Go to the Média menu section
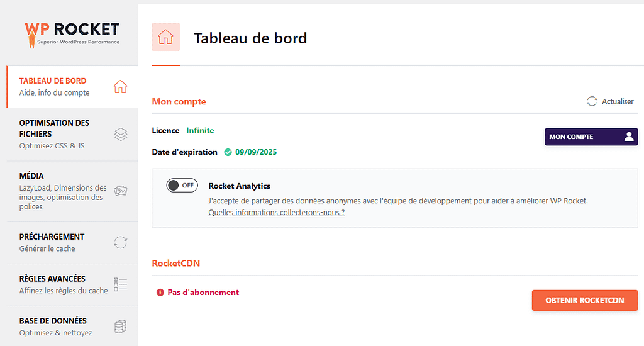The width and height of the screenshot is (644, 346). pyautogui.click(x=31, y=176)
